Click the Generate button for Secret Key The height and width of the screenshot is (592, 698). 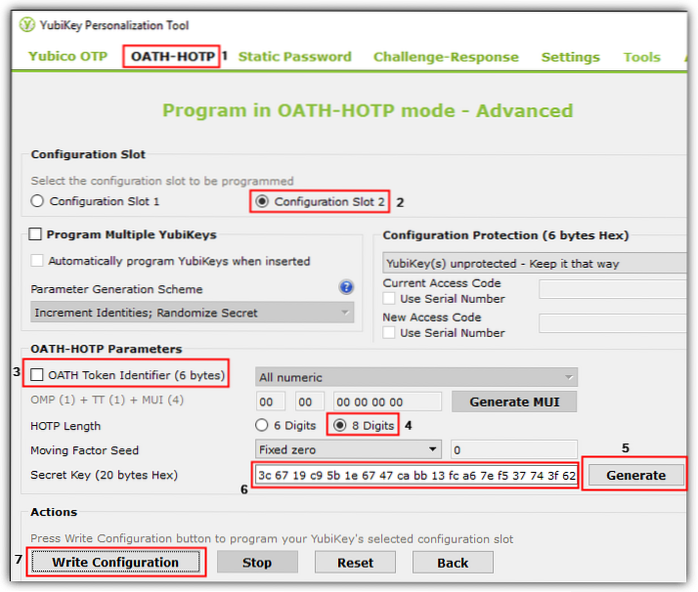(x=635, y=475)
